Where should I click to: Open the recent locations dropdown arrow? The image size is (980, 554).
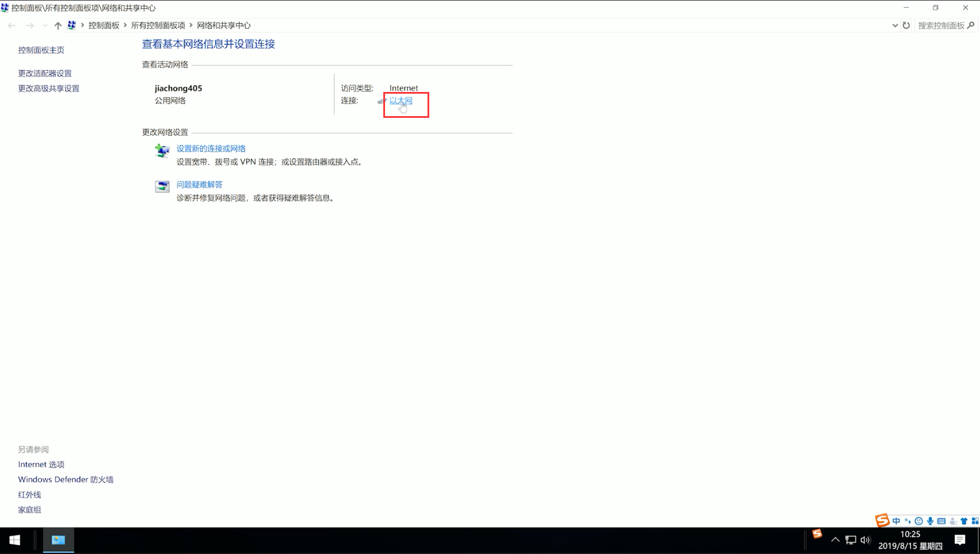[x=45, y=26]
